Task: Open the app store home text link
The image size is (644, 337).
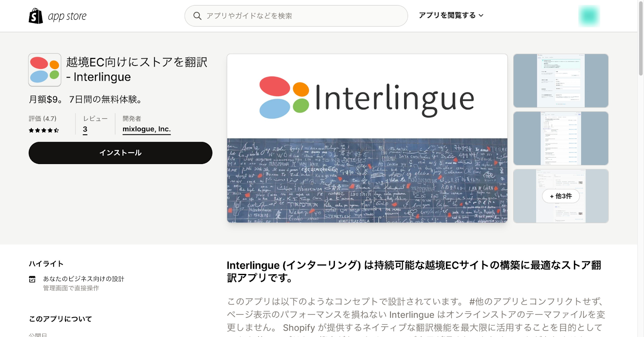Action: pyautogui.click(x=67, y=16)
